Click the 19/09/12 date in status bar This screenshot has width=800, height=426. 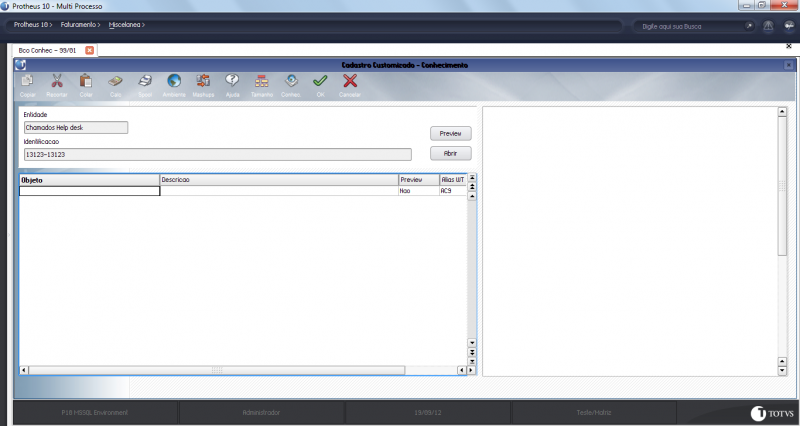(x=428, y=412)
